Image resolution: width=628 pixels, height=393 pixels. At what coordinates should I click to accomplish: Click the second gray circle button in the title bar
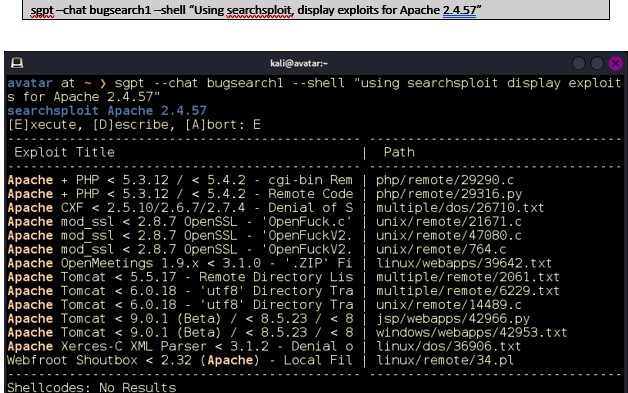click(x=597, y=63)
